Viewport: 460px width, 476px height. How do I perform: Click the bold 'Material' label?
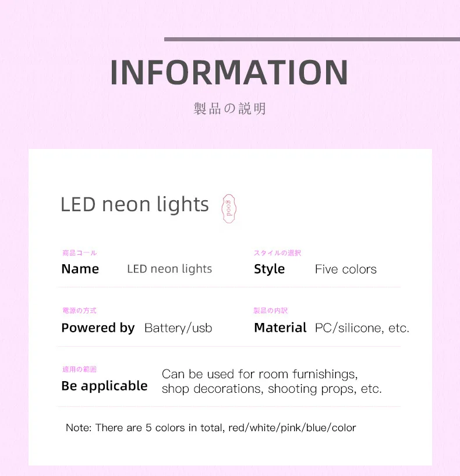(x=280, y=328)
